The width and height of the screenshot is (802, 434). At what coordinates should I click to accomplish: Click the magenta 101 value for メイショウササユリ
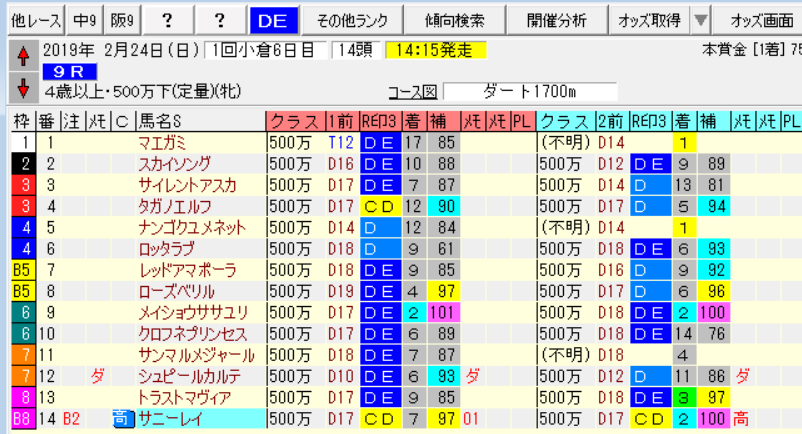(443, 312)
